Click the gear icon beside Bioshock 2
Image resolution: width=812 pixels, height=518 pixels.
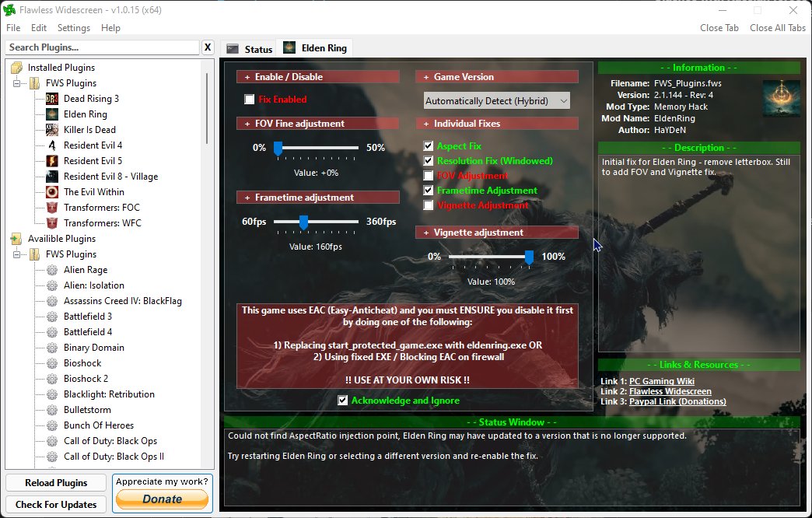(52, 379)
